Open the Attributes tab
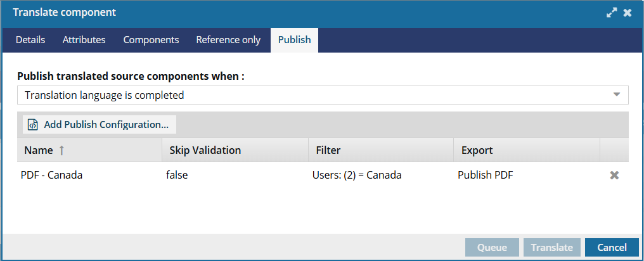644x261 pixels. [x=84, y=40]
